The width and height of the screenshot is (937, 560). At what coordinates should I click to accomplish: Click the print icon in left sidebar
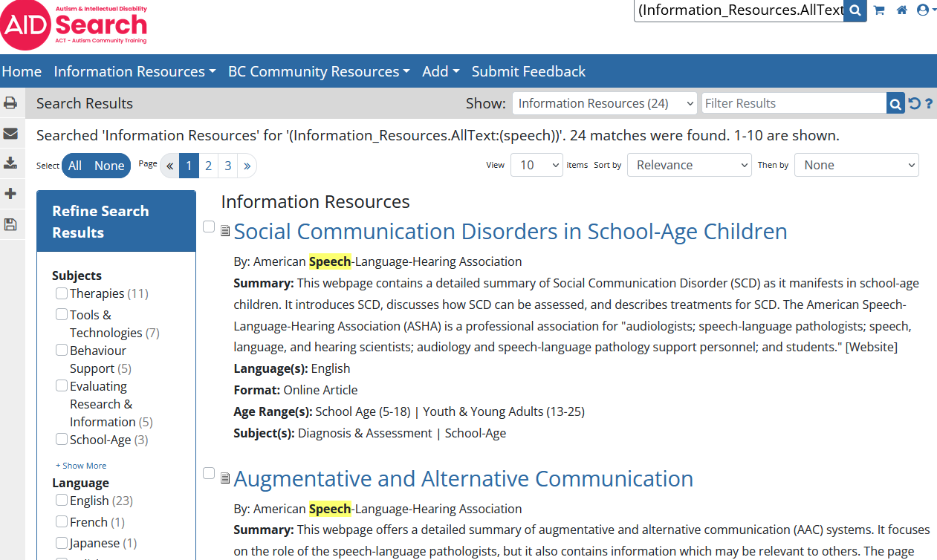(x=10, y=103)
